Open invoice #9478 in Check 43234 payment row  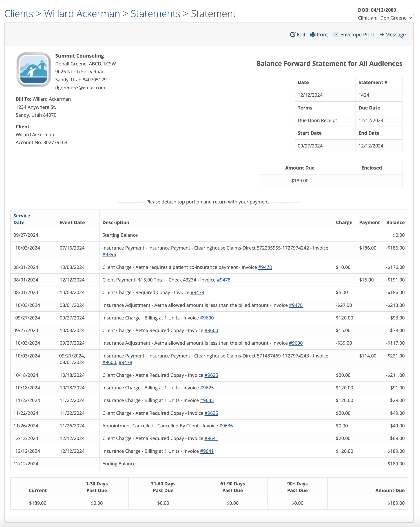coord(223,280)
